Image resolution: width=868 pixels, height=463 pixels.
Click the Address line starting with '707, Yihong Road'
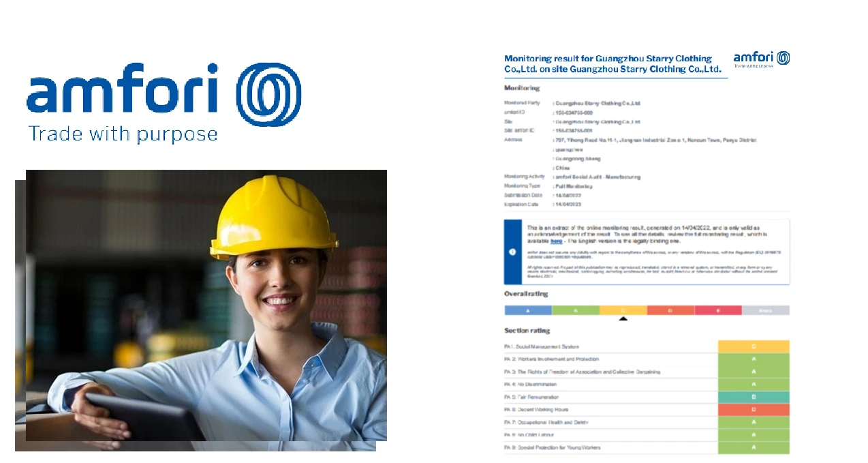click(655, 140)
